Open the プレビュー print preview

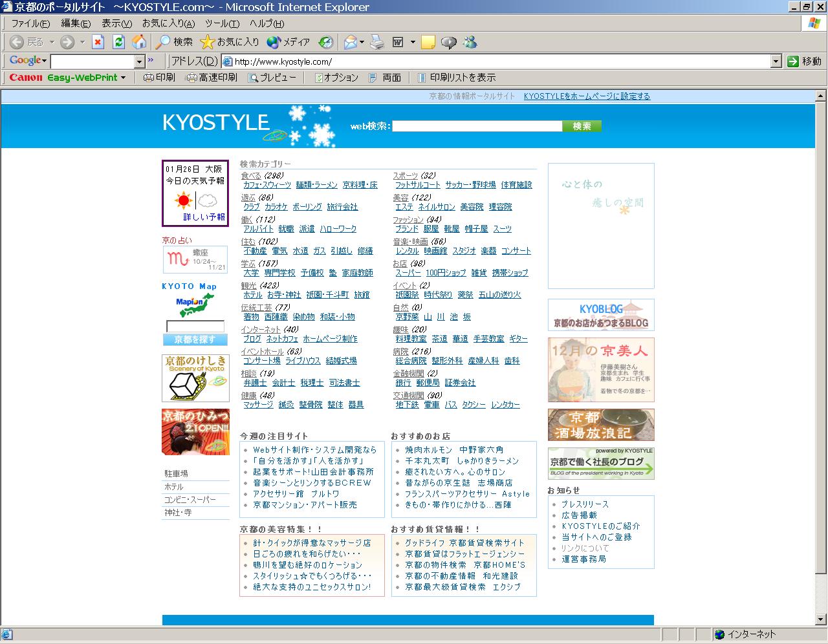[272, 78]
